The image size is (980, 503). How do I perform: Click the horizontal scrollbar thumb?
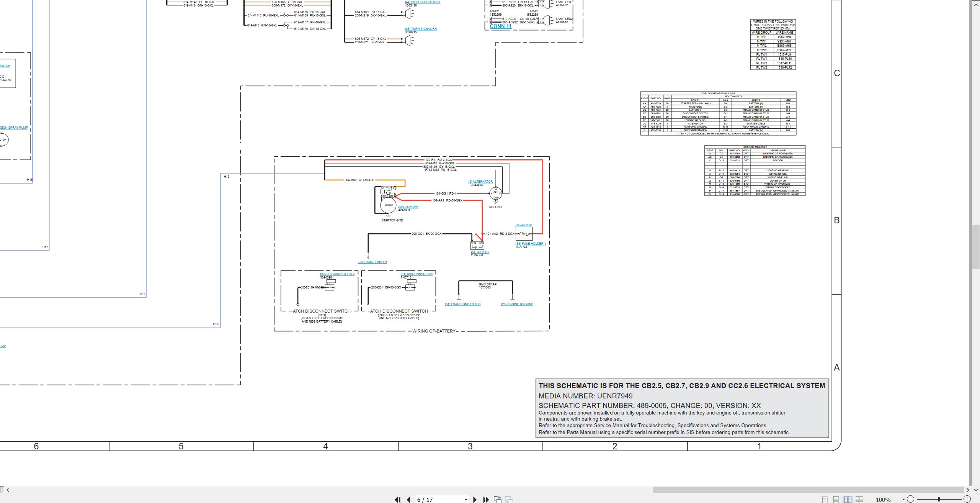(x=808, y=490)
